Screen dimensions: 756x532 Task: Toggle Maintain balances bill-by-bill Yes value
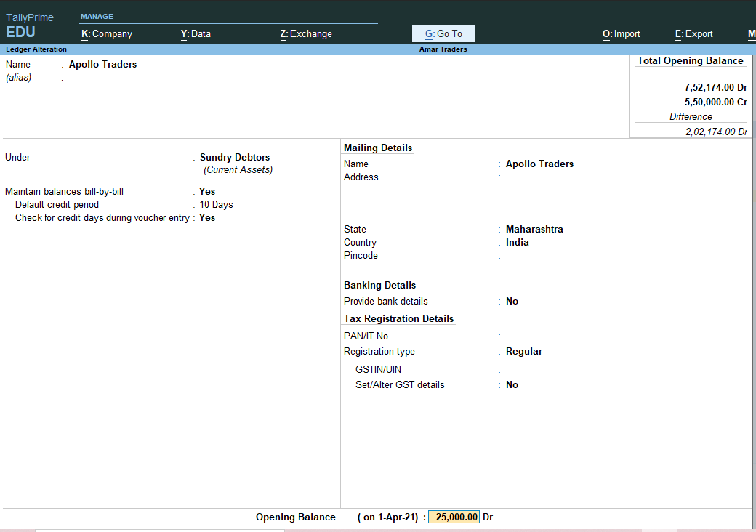coord(207,191)
